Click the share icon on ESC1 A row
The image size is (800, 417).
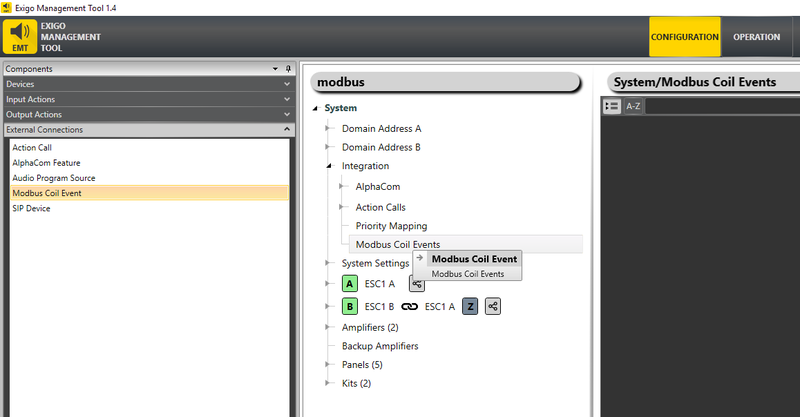[x=417, y=284]
